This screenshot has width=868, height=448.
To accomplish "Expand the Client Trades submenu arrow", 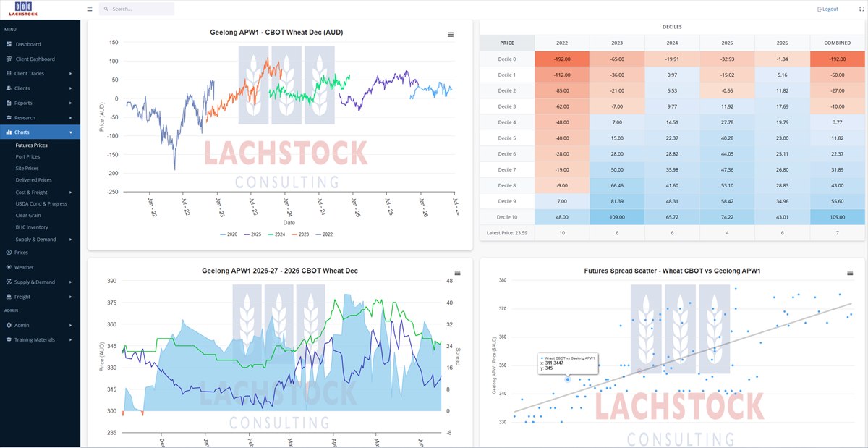I will click(71, 74).
